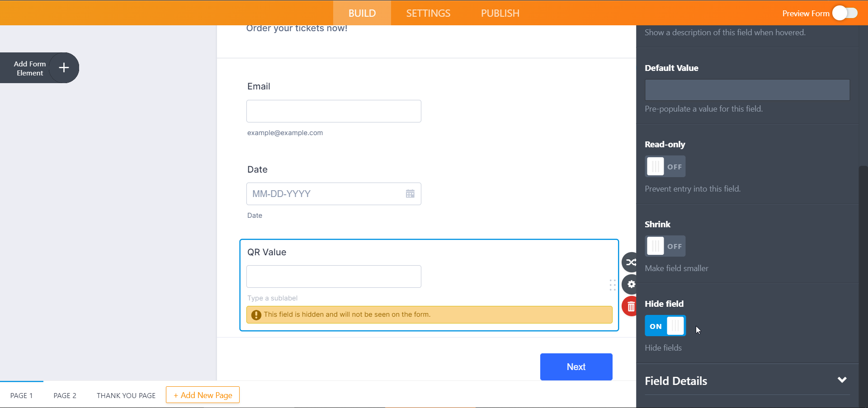Open the gear settings icon for QR Value
The image size is (868, 408).
tap(631, 285)
